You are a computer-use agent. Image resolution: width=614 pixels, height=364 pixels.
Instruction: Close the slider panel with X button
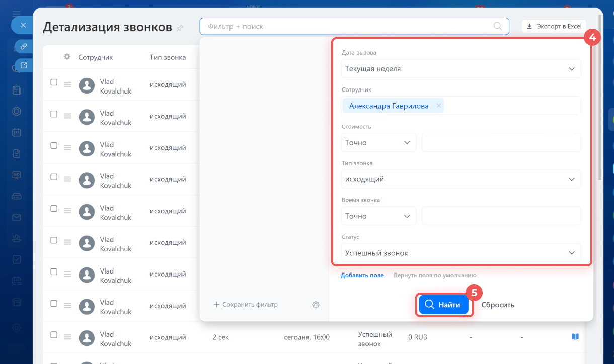pyautogui.click(x=23, y=25)
